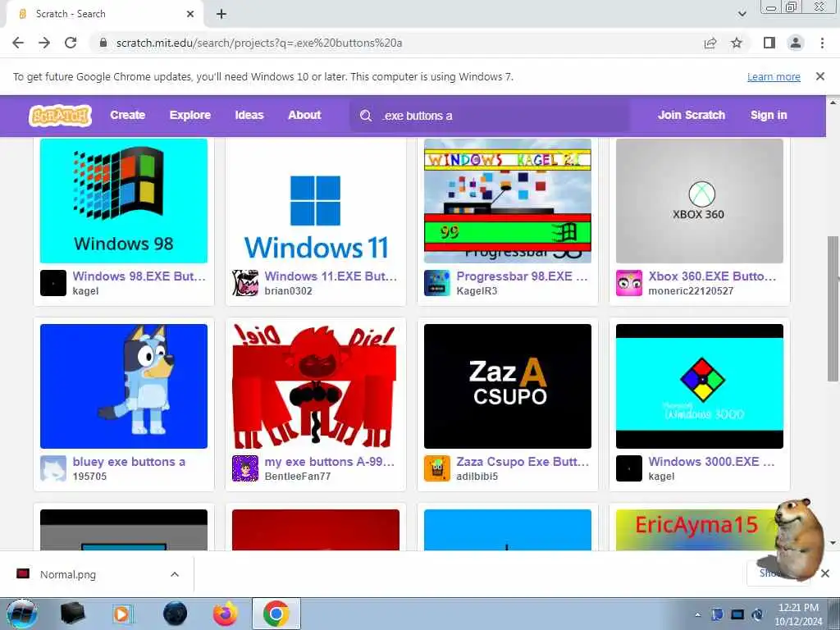The image size is (840, 630).
Task: Open Progressbar 98.EXE project title
Action: [x=523, y=276]
